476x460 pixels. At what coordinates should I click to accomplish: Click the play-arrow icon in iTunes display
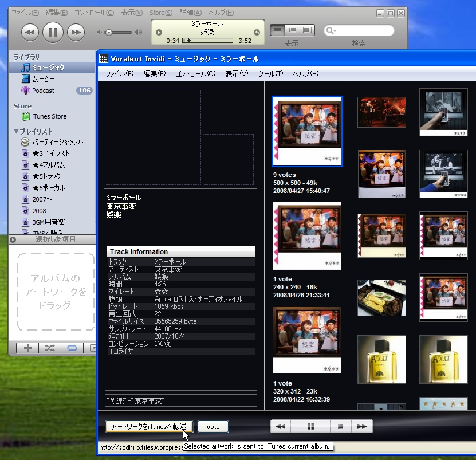(159, 32)
